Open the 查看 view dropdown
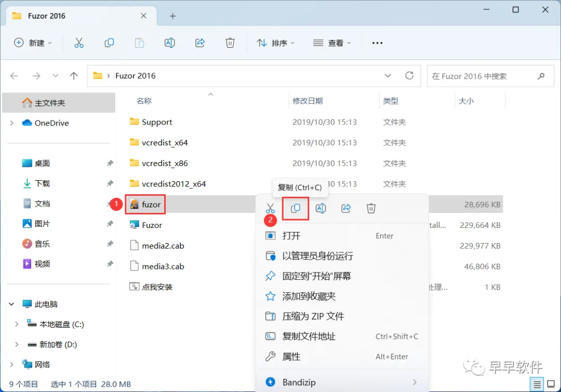Screen dimensions: 561x392 pos(331,43)
